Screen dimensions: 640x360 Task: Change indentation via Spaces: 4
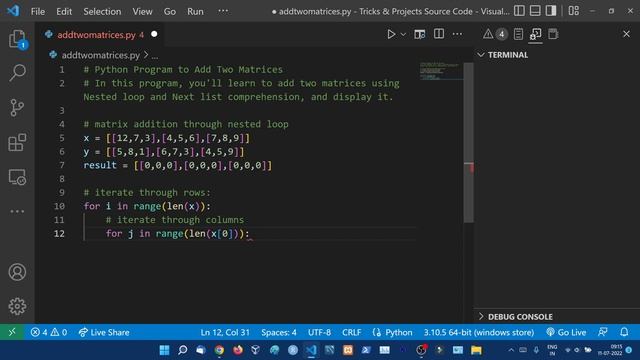click(279, 332)
